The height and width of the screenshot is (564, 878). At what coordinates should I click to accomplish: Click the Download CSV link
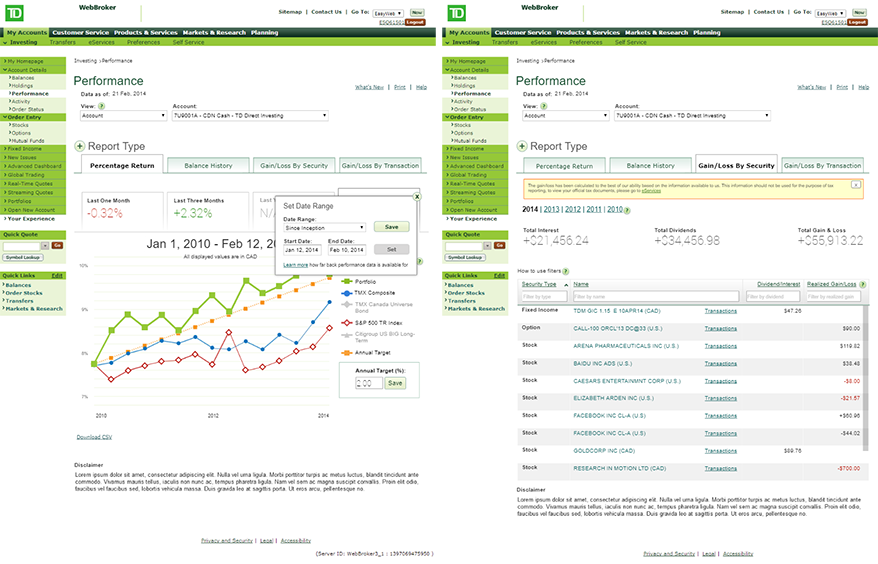coord(94,437)
